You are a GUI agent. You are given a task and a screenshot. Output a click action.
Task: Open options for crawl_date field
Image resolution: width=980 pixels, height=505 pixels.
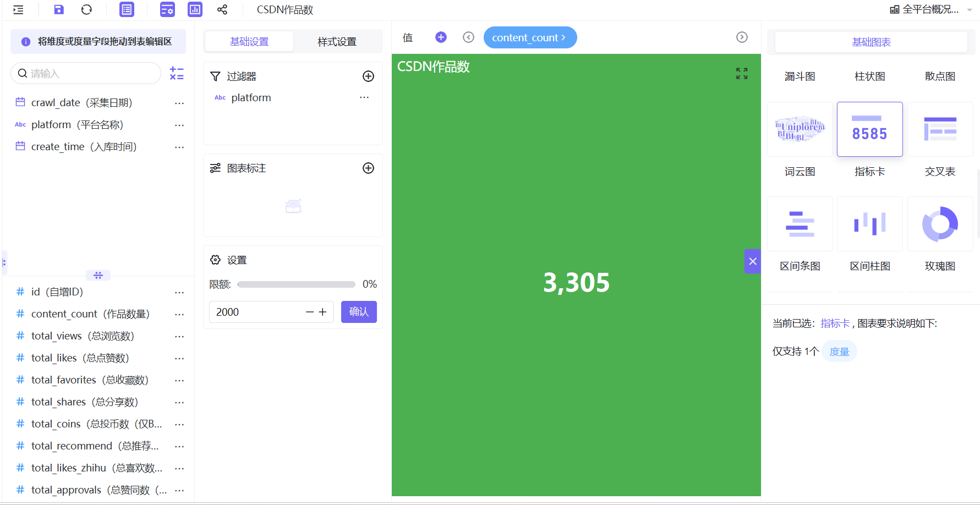pyautogui.click(x=179, y=103)
